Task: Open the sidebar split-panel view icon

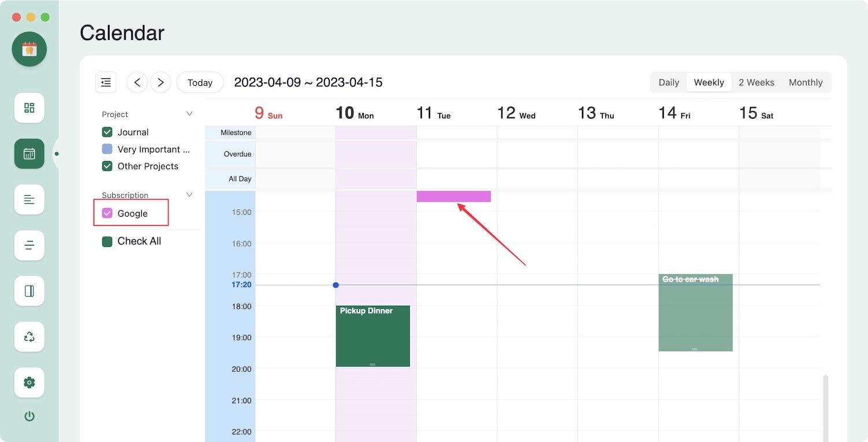Action: 30,291
